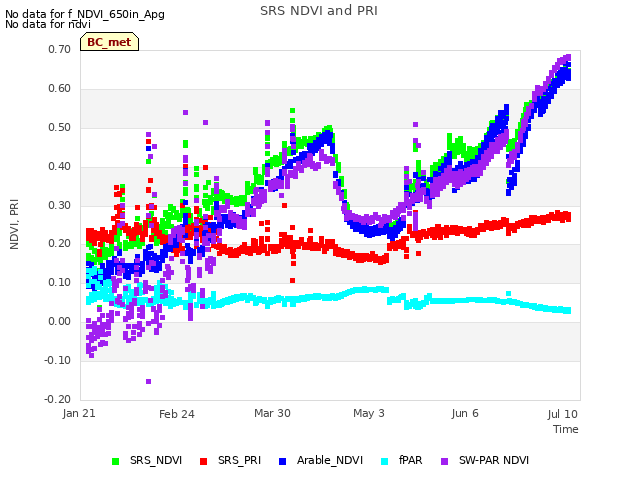Click the No data for f_NDVI_650in_Apg message
Viewport: 640px width, 480px height.
coord(85,14)
